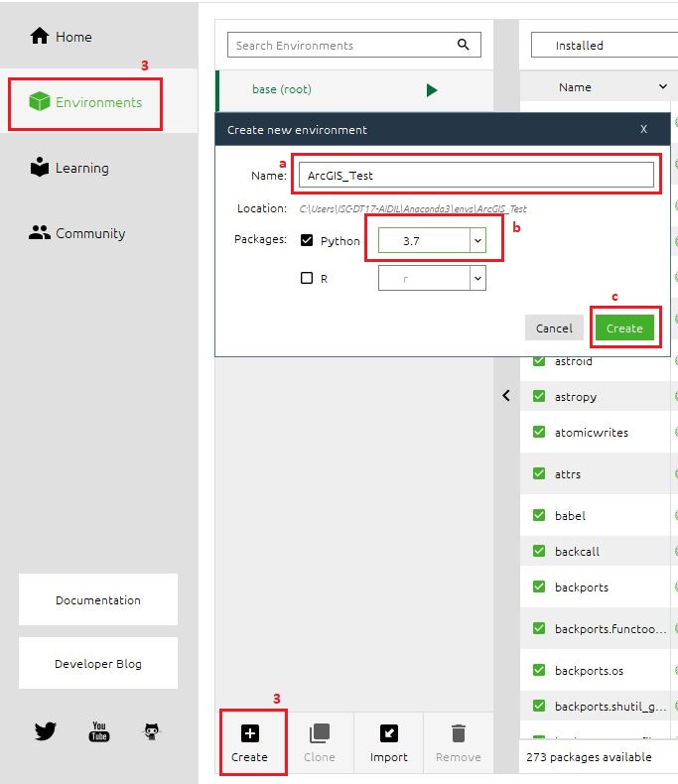Toggle the backports.os package checkbox
678x784 pixels.
538,670
